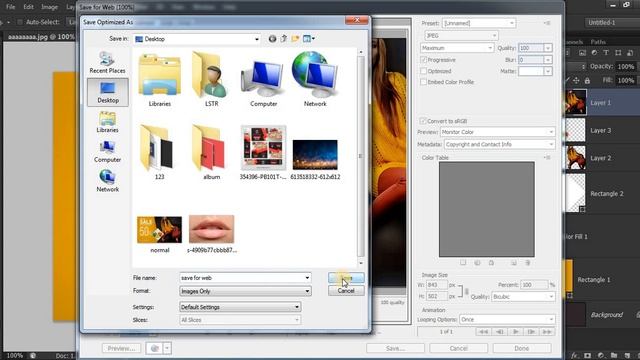Screen dimensions: 640x360
Task: Go up one folder level
Action: click(284, 39)
